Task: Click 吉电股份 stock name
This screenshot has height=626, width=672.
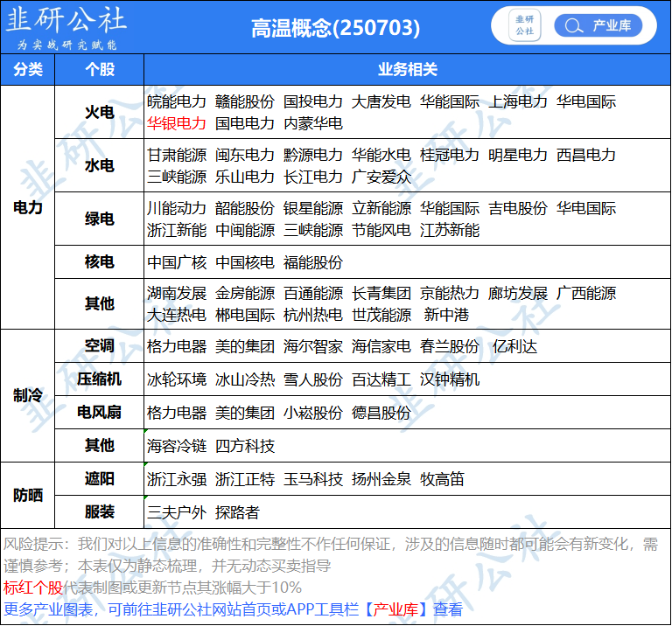Action: pyautogui.click(x=518, y=209)
